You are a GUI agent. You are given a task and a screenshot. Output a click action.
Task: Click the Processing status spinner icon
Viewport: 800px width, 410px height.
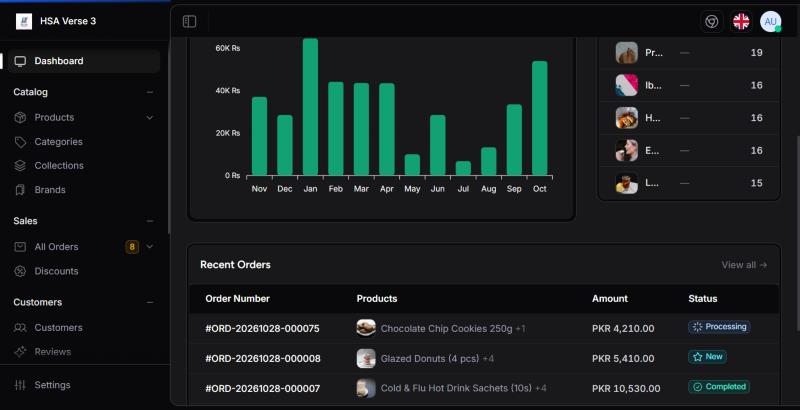point(697,327)
